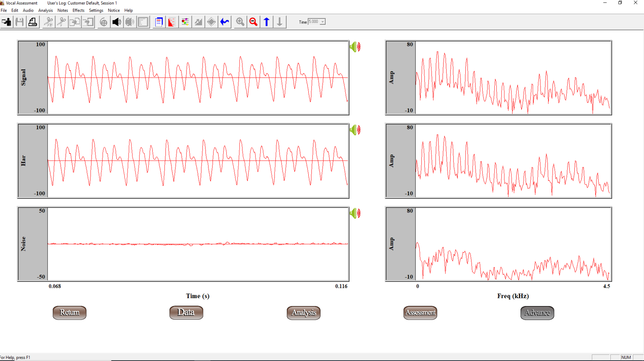Click the Noise time waveform plot

tap(198, 244)
